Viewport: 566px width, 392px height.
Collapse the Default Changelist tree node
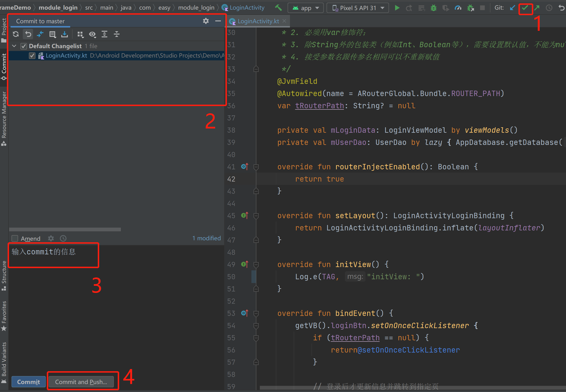(14, 46)
